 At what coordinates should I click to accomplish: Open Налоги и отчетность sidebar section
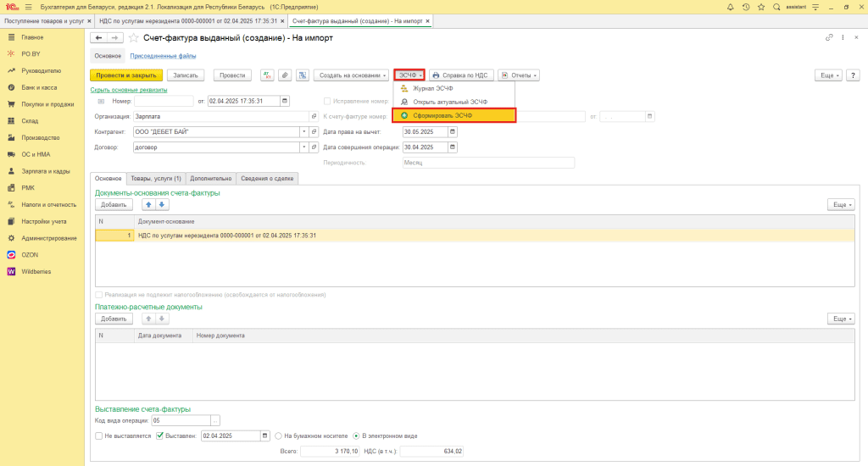(48, 205)
